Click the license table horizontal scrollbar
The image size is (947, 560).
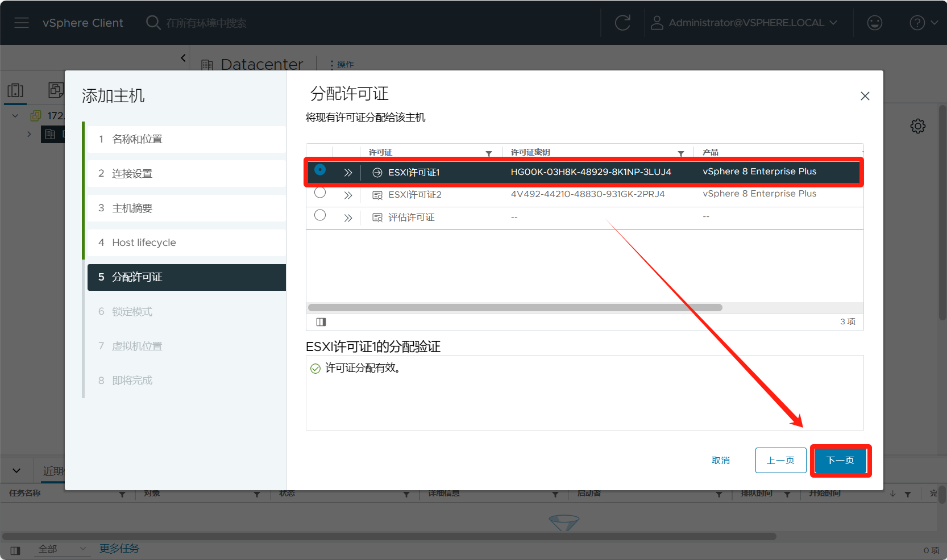click(515, 307)
